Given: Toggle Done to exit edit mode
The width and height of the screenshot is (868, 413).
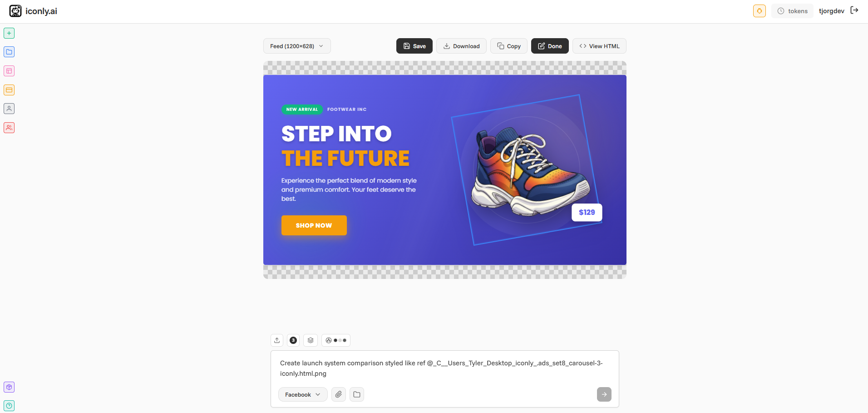Looking at the screenshot, I should pos(550,46).
